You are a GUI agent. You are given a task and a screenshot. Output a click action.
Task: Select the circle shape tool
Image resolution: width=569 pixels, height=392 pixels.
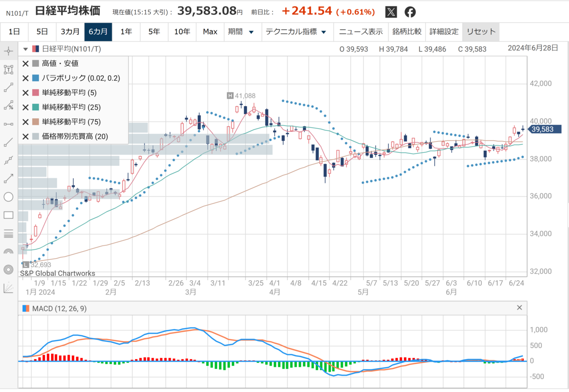pos(8,197)
